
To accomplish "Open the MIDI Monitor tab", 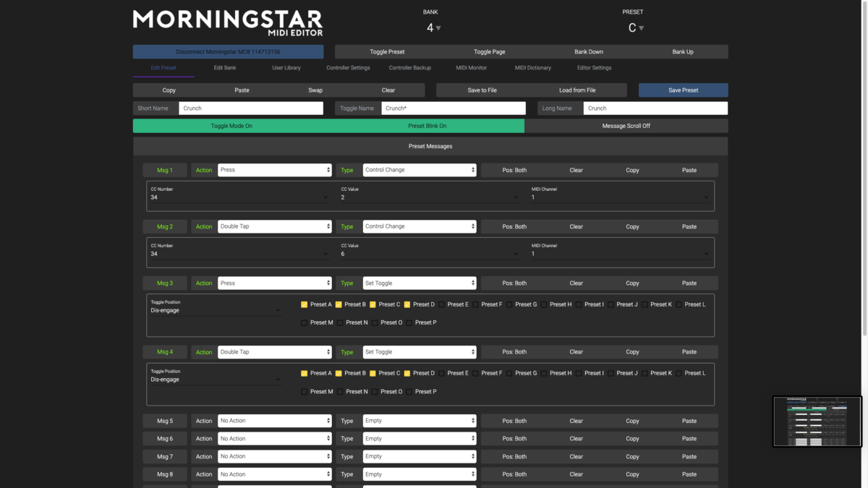I will [x=471, y=68].
